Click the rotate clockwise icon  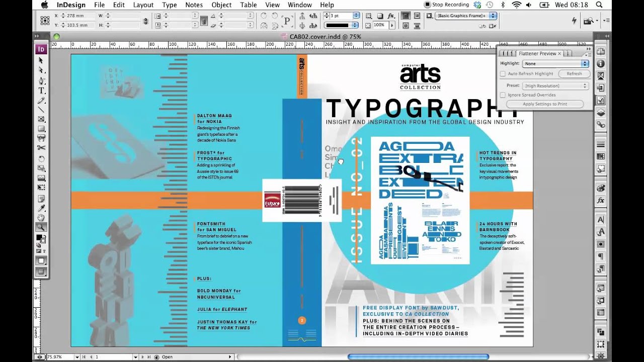[x=264, y=16]
